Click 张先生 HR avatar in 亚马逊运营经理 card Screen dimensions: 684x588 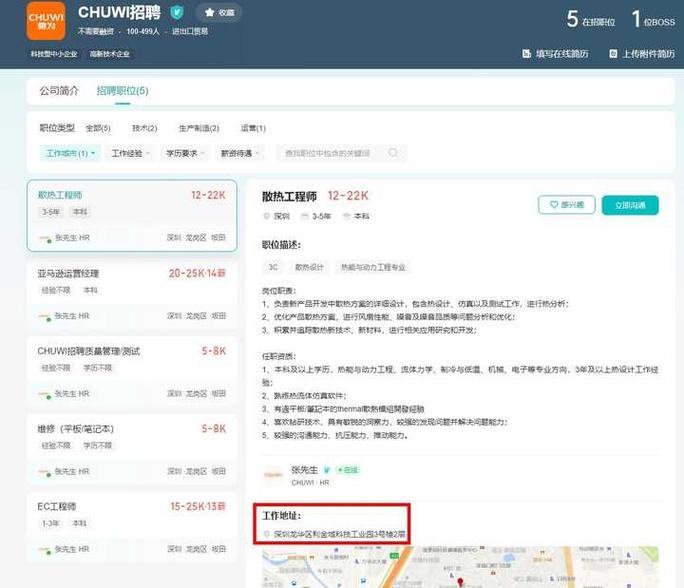45,316
